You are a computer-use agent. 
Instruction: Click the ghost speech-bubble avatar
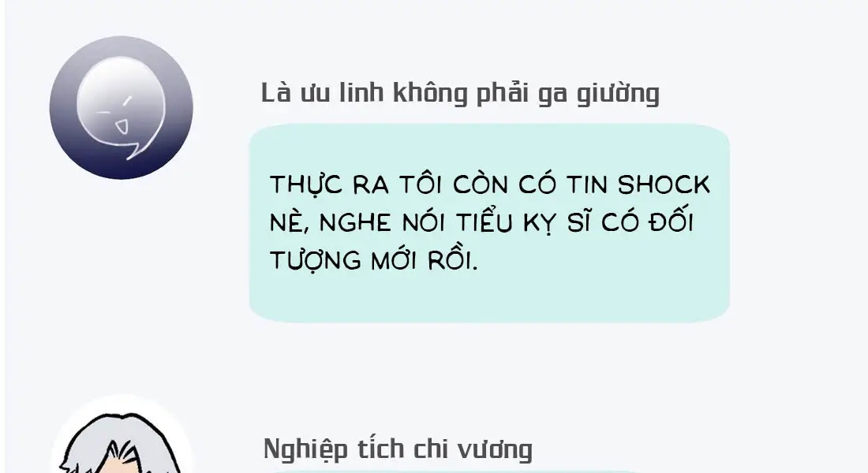pyautogui.click(x=122, y=107)
